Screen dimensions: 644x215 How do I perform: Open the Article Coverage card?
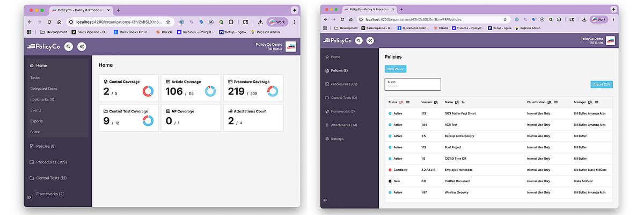[192, 87]
